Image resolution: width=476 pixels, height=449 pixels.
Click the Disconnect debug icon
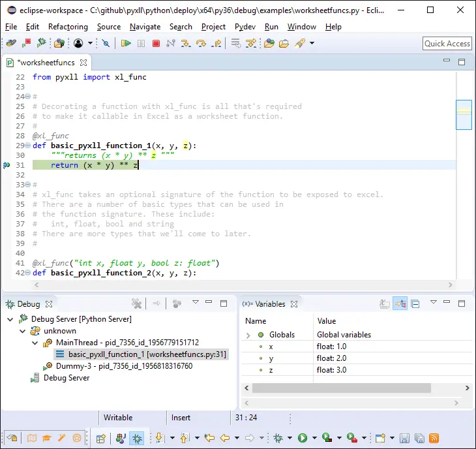click(x=171, y=44)
